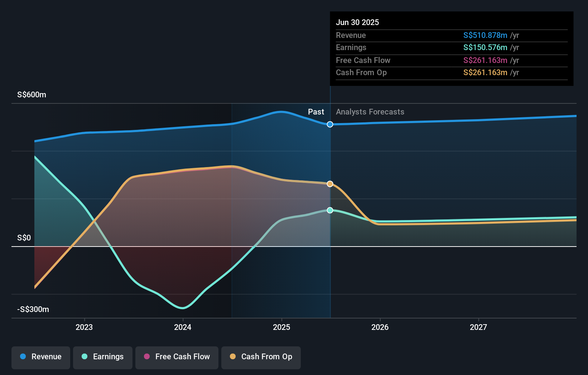
Task: Click the blue Revenue legend dot
Action: pyautogui.click(x=23, y=357)
